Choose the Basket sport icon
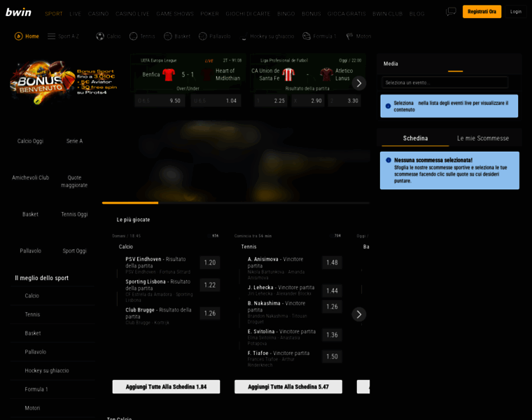532x420 pixels. point(168,36)
